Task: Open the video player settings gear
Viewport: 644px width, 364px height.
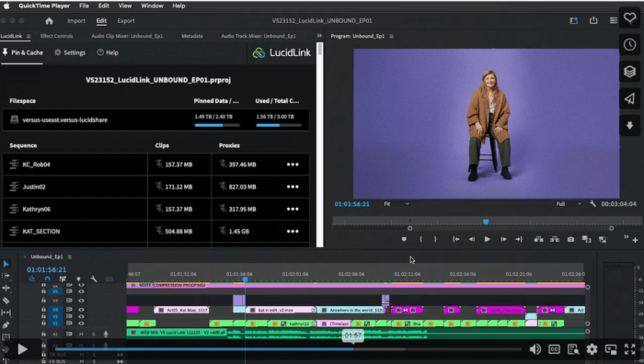Action: click(592, 349)
